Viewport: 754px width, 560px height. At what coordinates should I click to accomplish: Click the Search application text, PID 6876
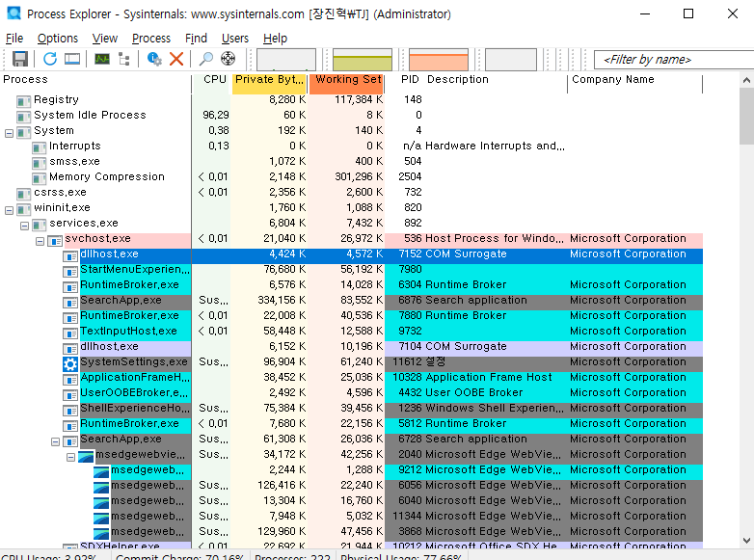tap(476, 300)
